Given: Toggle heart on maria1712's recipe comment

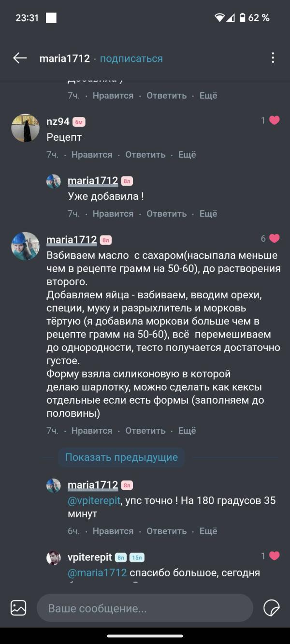Looking at the screenshot, I should [x=274, y=238].
